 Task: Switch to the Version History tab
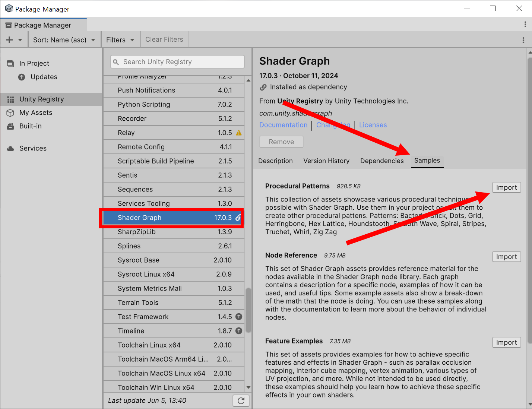point(326,161)
